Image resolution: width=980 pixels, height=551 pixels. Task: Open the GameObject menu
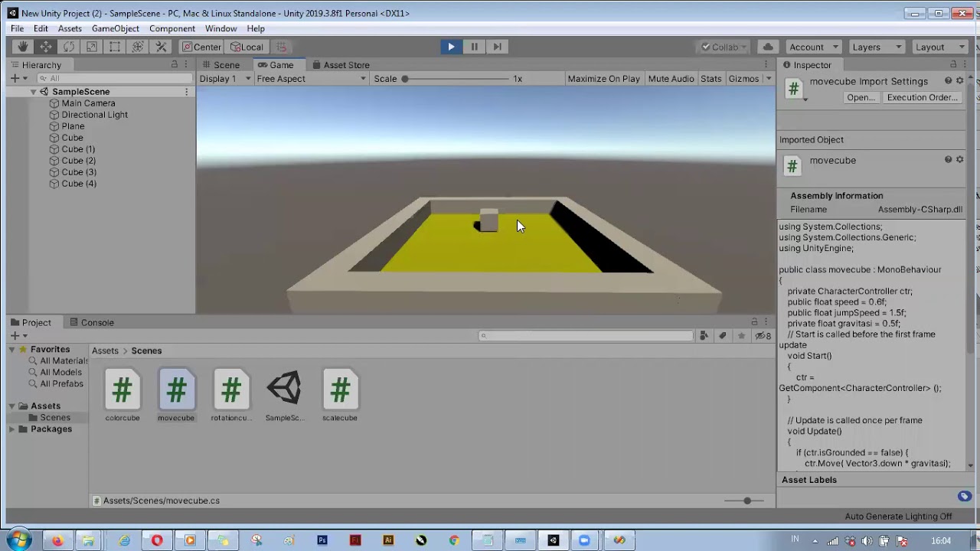click(x=116, y=28)
